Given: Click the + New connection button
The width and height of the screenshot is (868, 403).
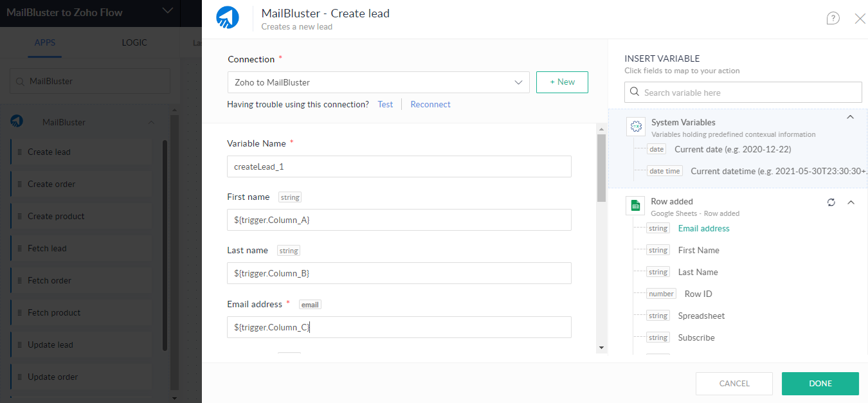Looking at the screenshot, I should click(x=562, y=82).
